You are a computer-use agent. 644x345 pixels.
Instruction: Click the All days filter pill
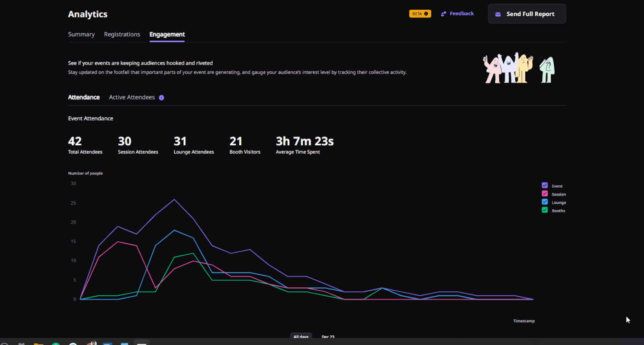pyautogui.click(x=301, y=337)
